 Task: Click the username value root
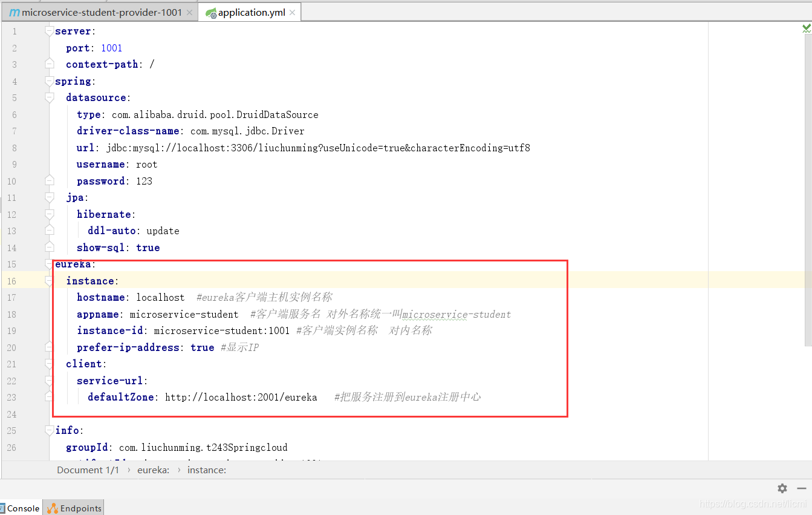[146, 164]
